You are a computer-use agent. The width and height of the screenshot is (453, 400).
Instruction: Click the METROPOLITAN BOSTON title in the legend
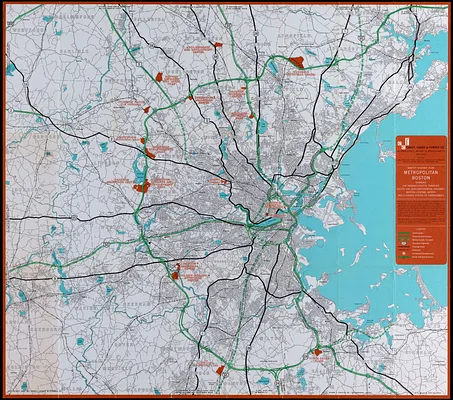point(422,175)
